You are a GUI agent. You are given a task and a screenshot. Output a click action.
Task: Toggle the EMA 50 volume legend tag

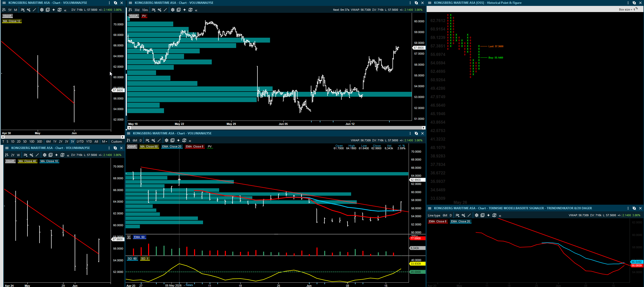tap(139, 237)
